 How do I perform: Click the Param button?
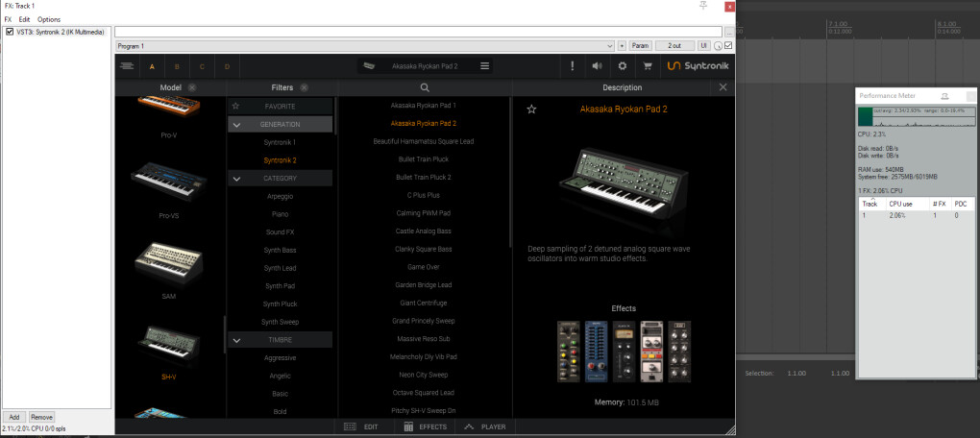(x=641, y=46)
